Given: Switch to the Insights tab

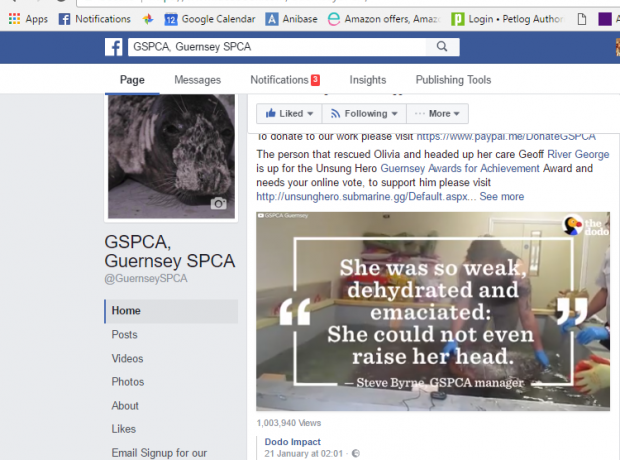Looking at the screenshot, I should point(368,80).
